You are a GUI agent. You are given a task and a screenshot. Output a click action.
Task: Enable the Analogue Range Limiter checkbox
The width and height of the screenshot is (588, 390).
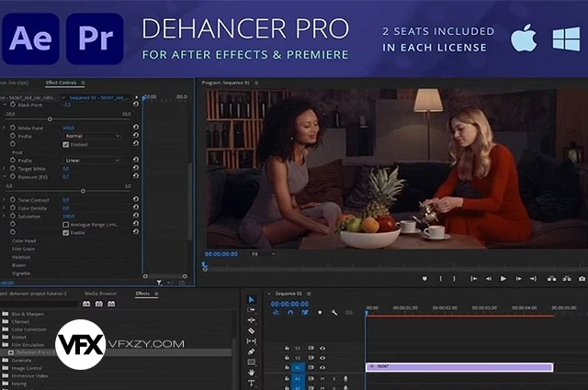coord(65,225)
